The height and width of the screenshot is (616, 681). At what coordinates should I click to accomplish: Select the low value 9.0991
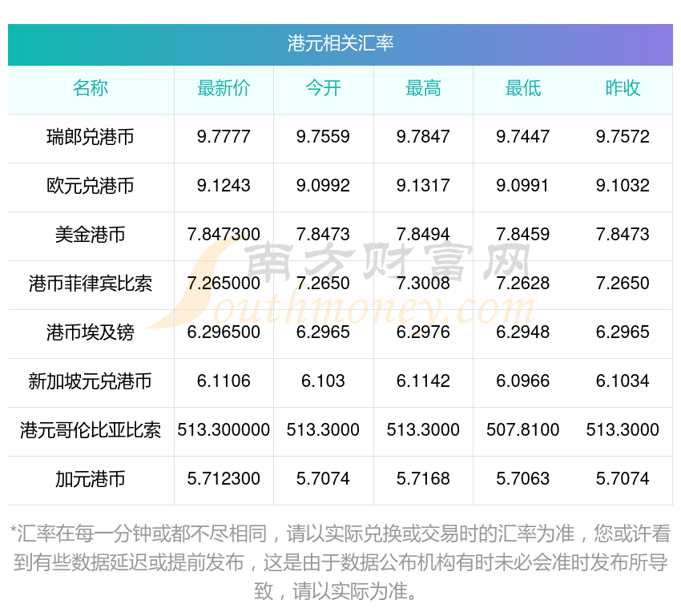[523, 186]
